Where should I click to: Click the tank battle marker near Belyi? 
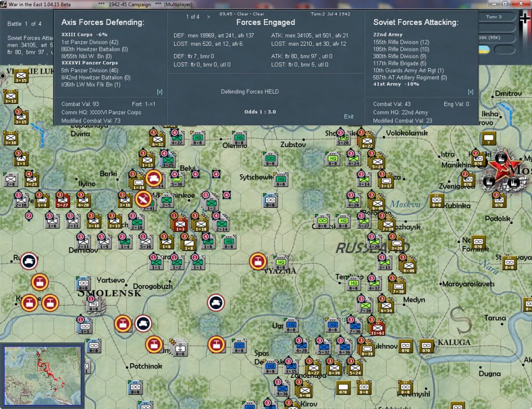(154, 178)
